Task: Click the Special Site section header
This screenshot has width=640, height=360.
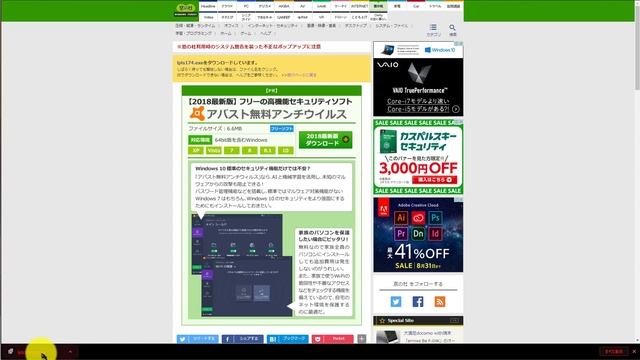Action: click(x=418, y=320)
